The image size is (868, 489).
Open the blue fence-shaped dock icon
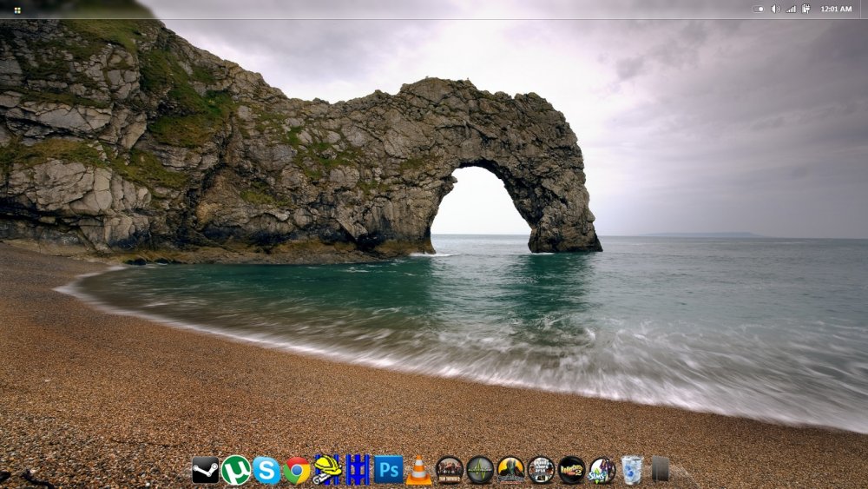click(x=358, y=469)
